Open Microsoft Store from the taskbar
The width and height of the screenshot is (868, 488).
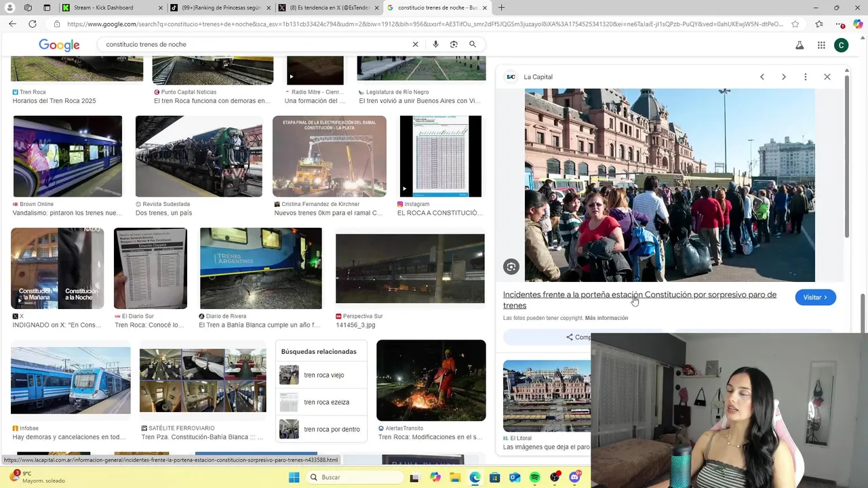tap(495, 477)
